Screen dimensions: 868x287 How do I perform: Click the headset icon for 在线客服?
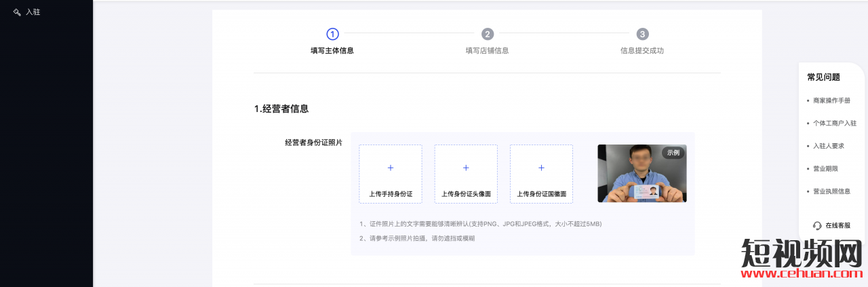tap(817, 225)
